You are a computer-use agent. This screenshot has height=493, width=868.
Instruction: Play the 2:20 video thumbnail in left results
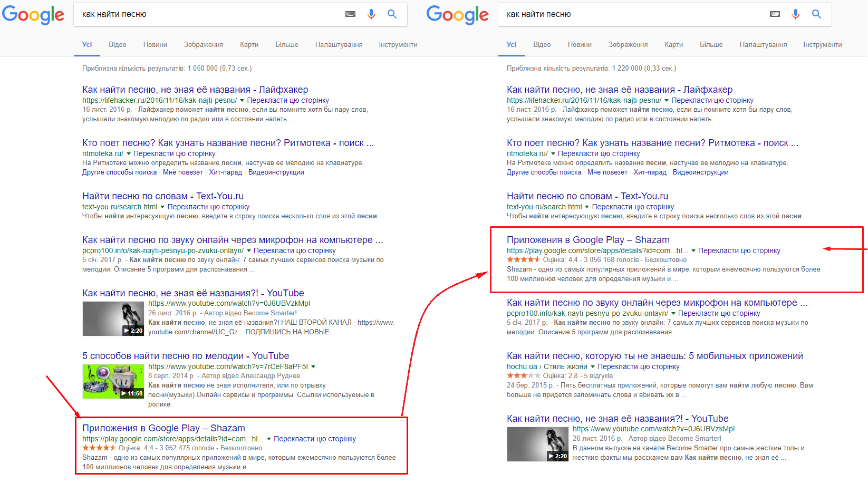(x=113, y=318)
